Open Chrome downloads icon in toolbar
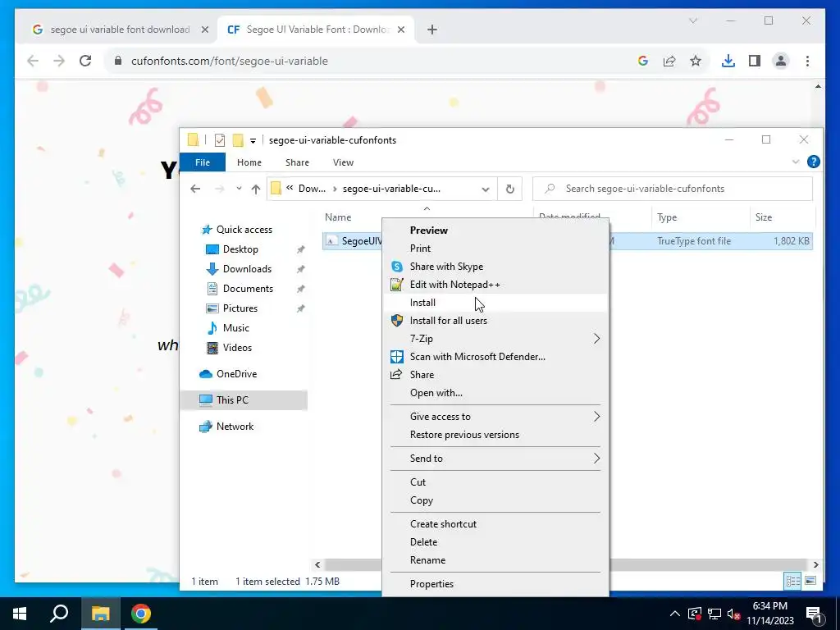 click(728, 61)
